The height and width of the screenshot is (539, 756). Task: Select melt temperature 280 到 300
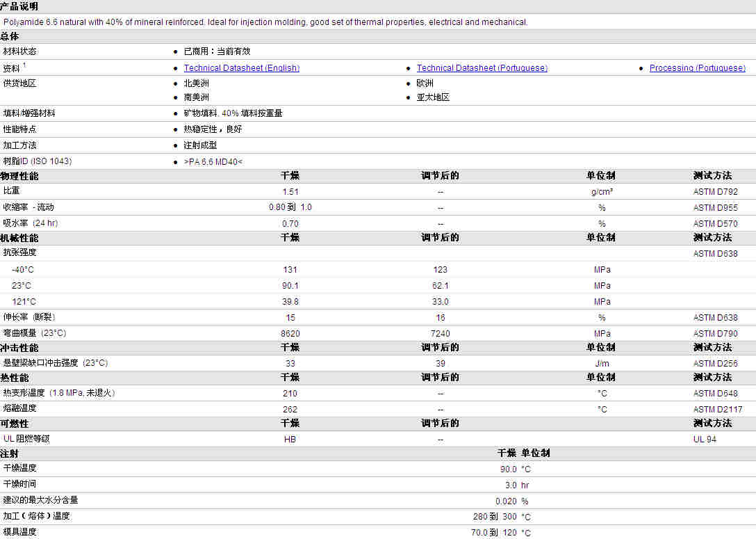495,516
